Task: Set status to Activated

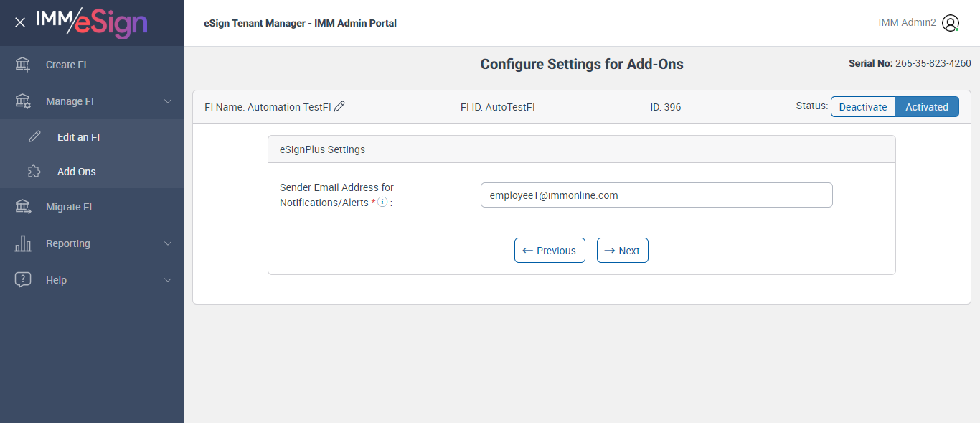Action: (x=927, y=107)
